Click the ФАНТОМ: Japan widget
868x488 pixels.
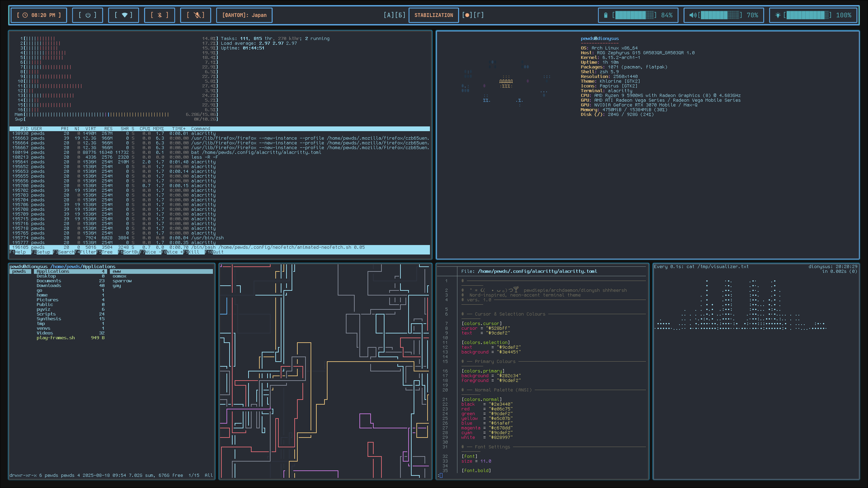coord(244,15)
